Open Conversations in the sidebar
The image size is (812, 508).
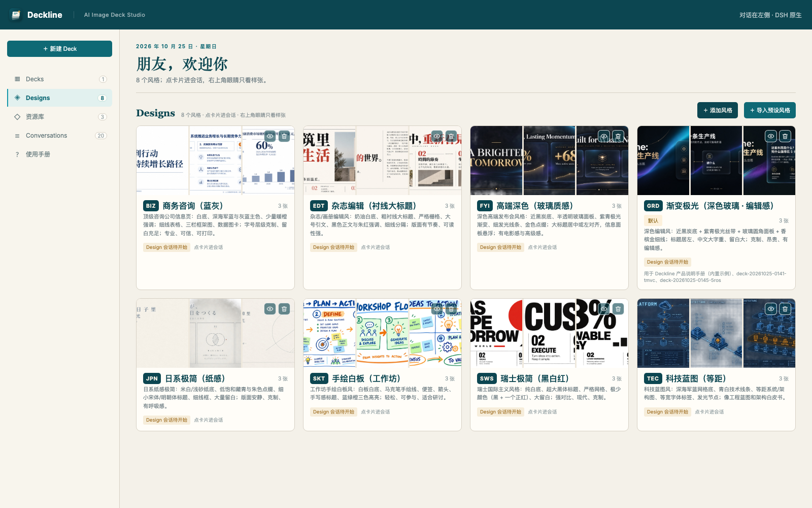(59, 136)
